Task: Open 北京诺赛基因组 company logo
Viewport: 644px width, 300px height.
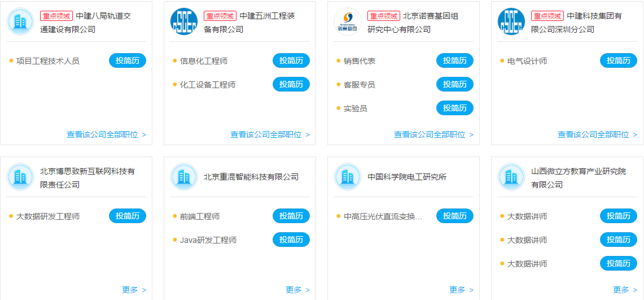Action: pyautogui.click(x=348, y=21)
